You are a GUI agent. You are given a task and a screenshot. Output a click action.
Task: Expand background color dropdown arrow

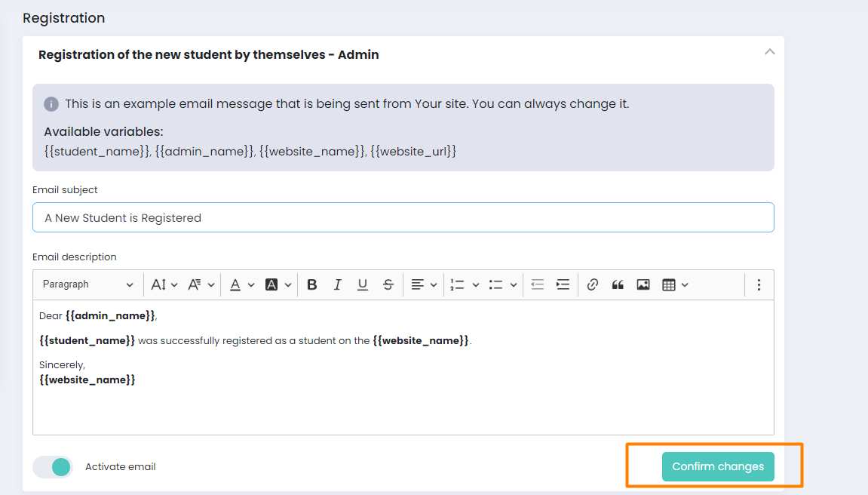288,285
